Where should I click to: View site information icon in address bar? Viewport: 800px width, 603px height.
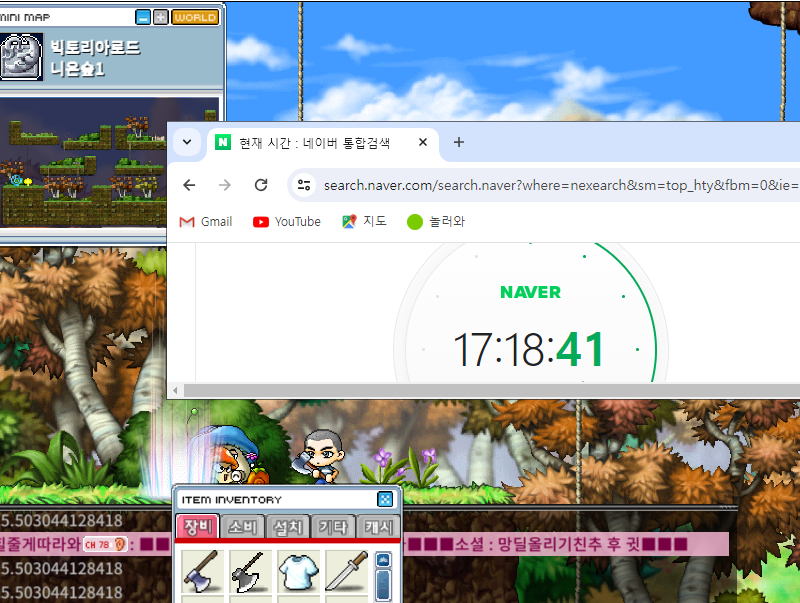[305, 185]
